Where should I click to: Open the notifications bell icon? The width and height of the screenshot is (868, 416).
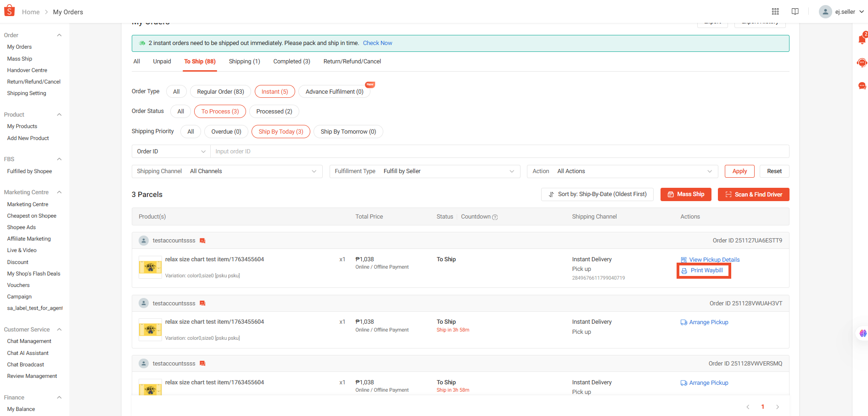click(x=862, y=39)
